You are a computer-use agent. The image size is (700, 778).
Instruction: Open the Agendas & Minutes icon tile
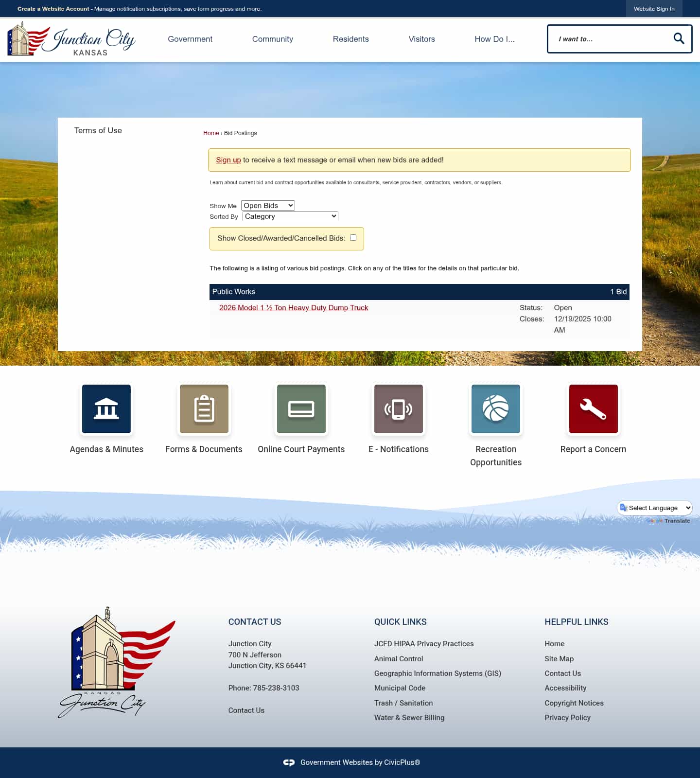(x=106, y=409)
